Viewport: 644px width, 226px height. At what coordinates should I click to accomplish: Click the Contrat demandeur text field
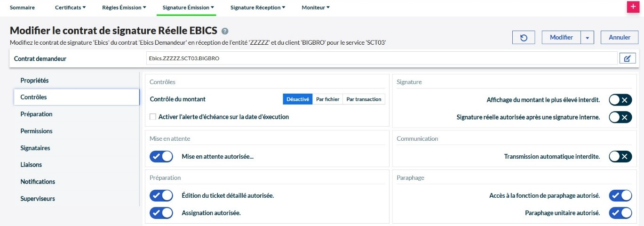381,58
